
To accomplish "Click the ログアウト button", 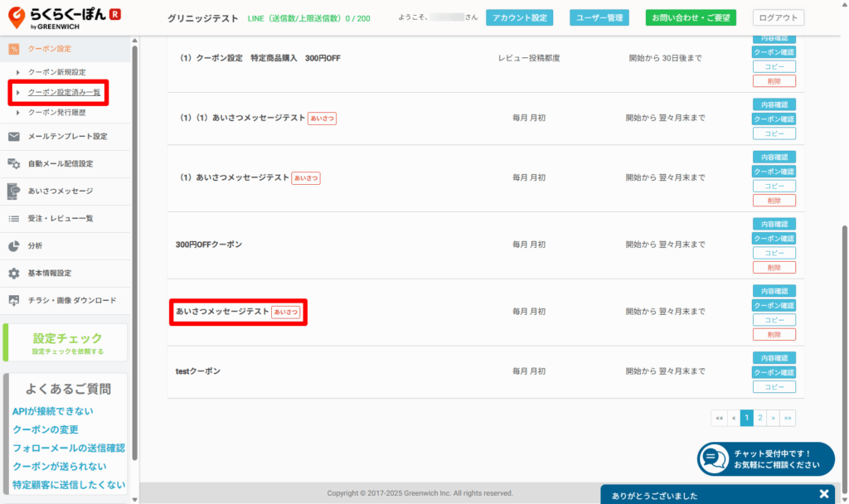I will coord(778,18).
